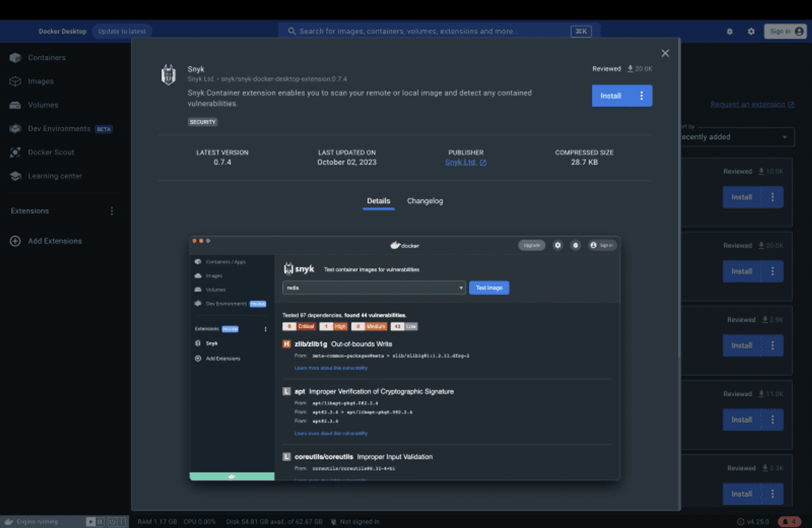This screenshot has width=812, height=528.
Task: Install the Snyk extension
Action: tap(611, 96)
